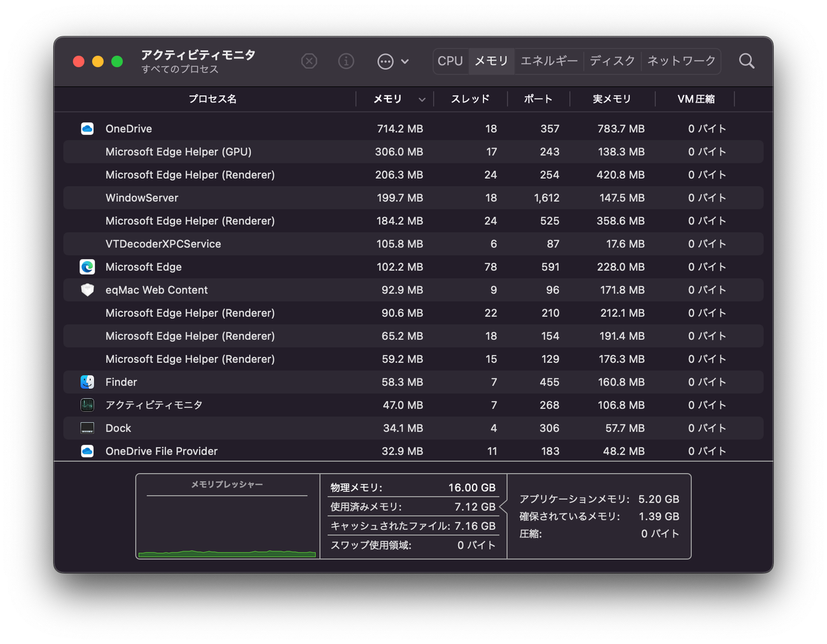Click the Finder icon in process list

point(87,382)
